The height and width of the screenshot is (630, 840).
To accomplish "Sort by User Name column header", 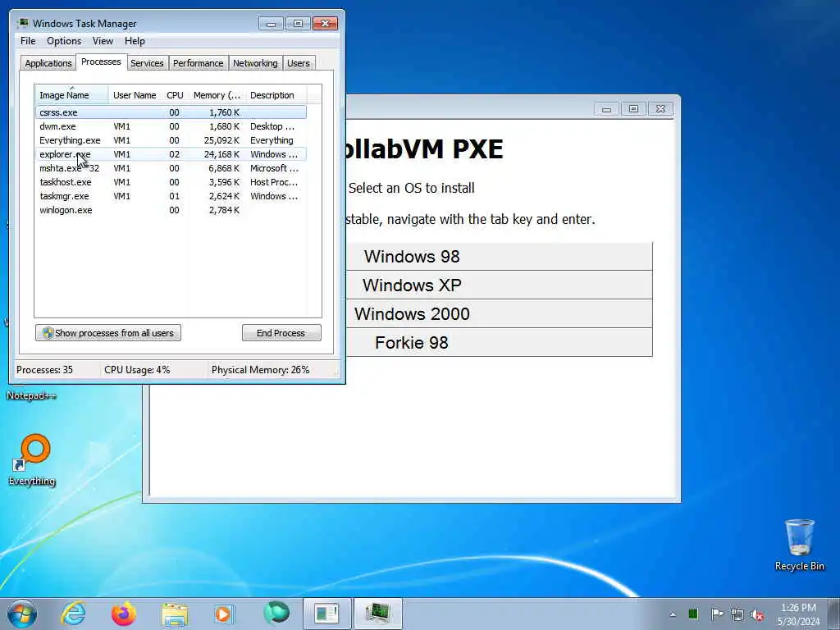I will [135, 95].
